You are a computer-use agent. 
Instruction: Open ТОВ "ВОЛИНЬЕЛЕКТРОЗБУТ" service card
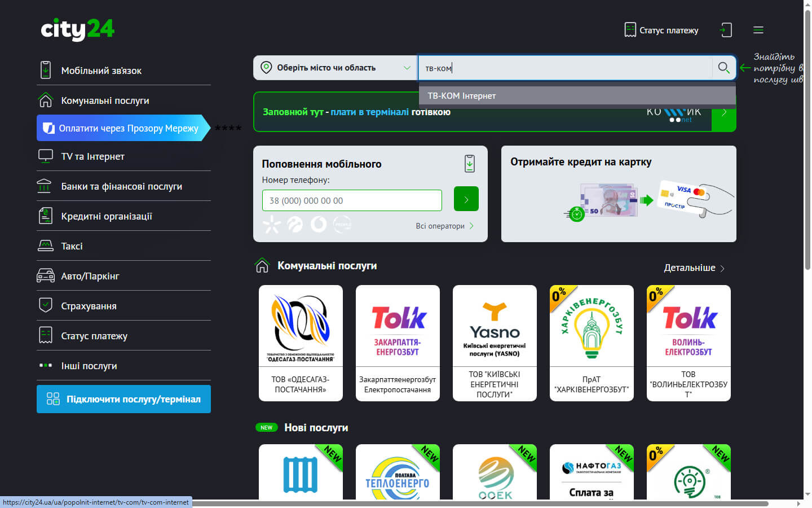[689, 343]
